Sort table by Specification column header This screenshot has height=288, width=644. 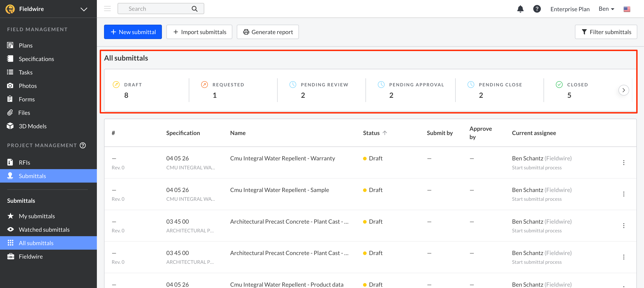(x=183, y=133)
